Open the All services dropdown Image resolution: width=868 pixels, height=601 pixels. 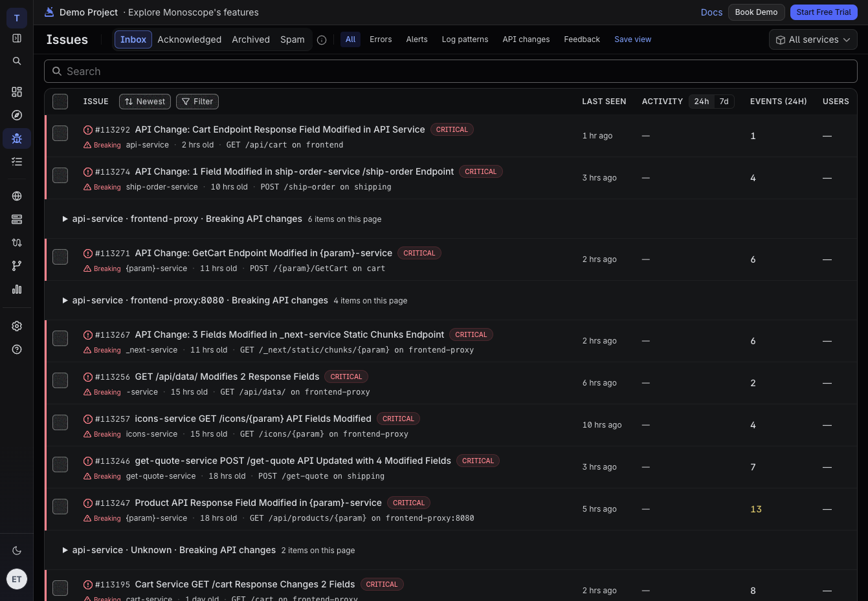pyautogui.click(x=813, y=39)
